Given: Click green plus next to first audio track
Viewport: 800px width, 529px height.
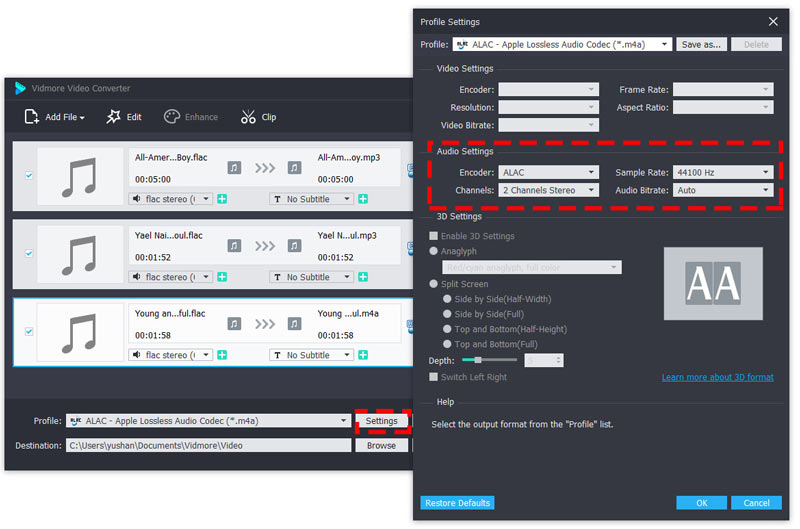Looking at the screenshot, I should [x=222, y=199].
